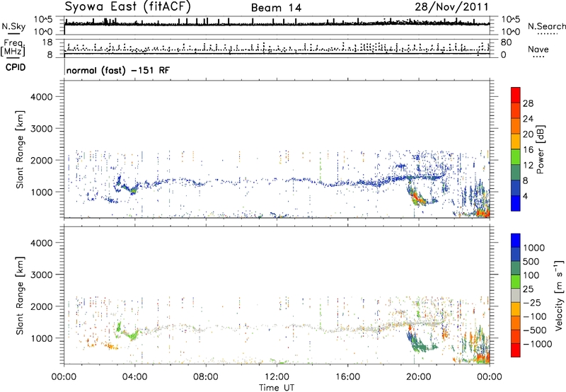Click velocity panel's "Slant Range [km]" axis label
Viewport: 566px width, 392px height.
[20, 296]
